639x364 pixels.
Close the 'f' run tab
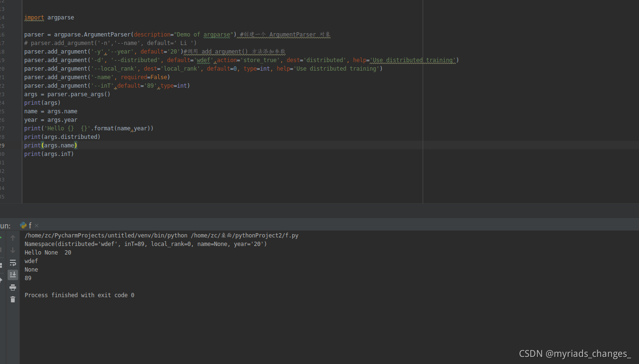[x=37, y=226]
